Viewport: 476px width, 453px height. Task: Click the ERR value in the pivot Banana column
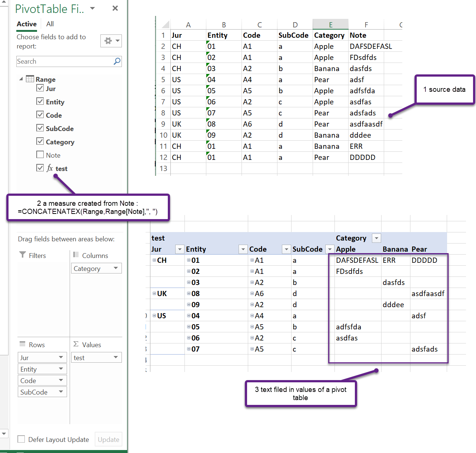(x=396, y=260)
